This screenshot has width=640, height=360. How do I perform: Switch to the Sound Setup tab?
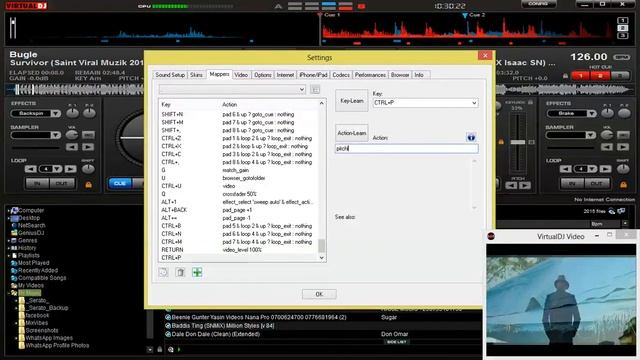[170, 75]
